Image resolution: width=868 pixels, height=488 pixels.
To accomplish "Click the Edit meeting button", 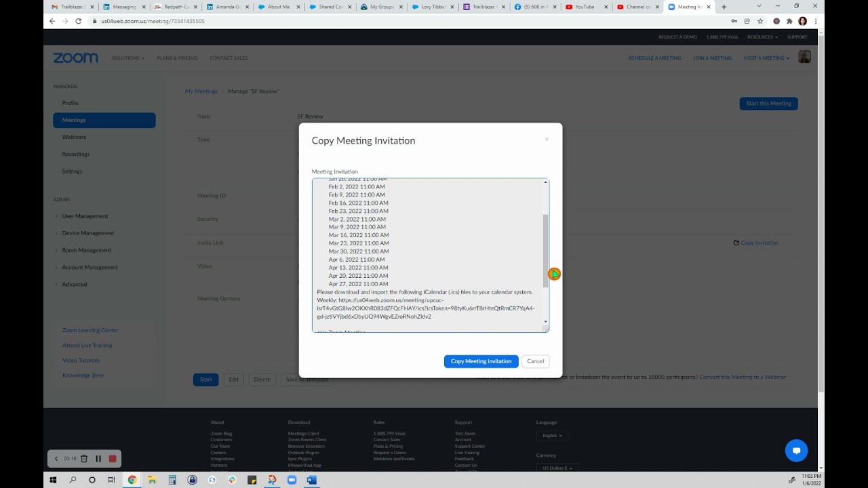I will coord(234,380).
